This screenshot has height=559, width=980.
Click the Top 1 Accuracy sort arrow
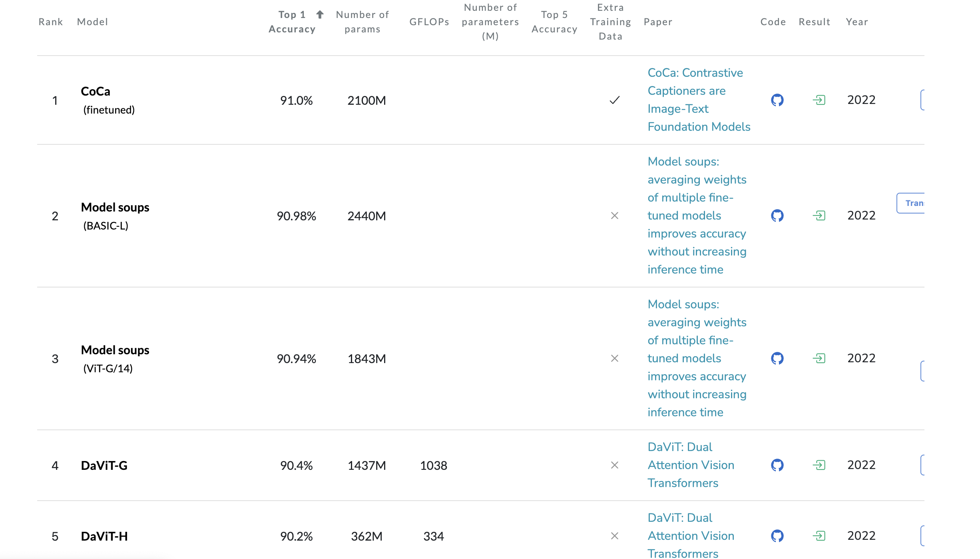[320, 15]
